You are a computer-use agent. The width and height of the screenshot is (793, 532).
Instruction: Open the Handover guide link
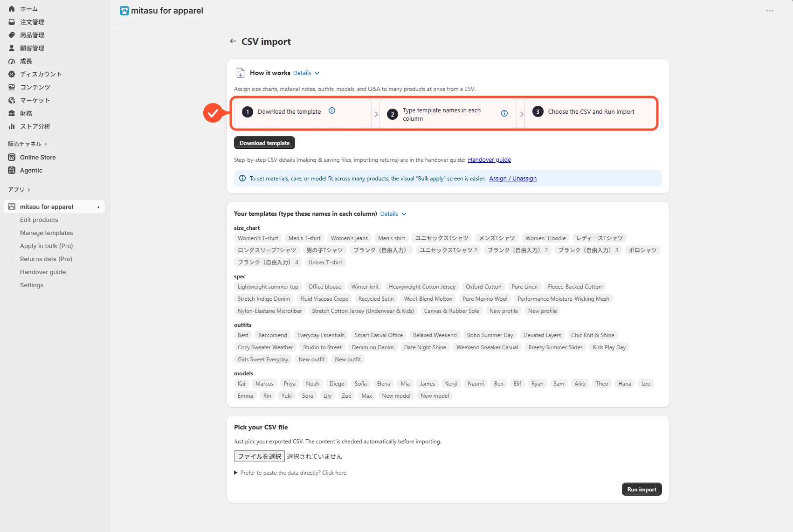pos(490,160)
